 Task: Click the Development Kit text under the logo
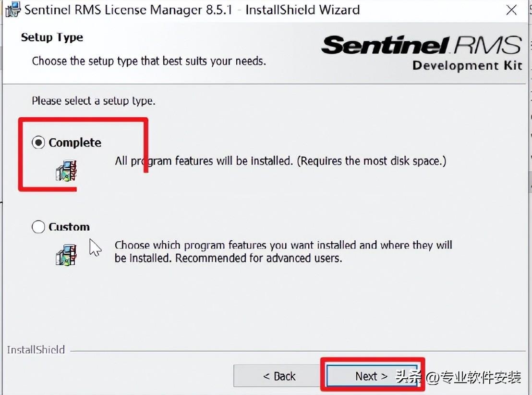(467, 65)
